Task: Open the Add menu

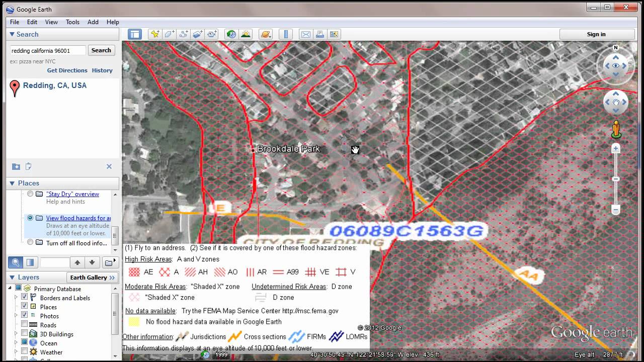Action: (93, 22)
